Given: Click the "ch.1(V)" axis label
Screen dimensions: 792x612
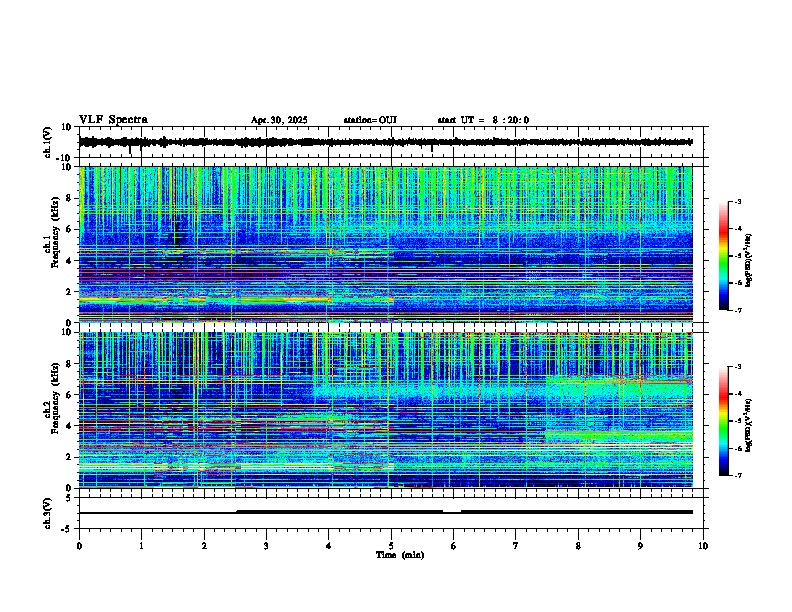Looking at the screenshot, I should click(x=48, y=142).
